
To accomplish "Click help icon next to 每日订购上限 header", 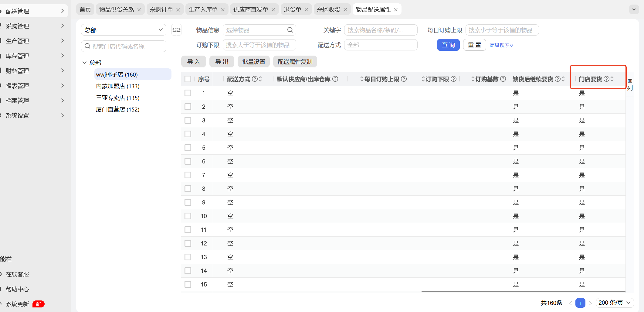I will coord(404,79).
